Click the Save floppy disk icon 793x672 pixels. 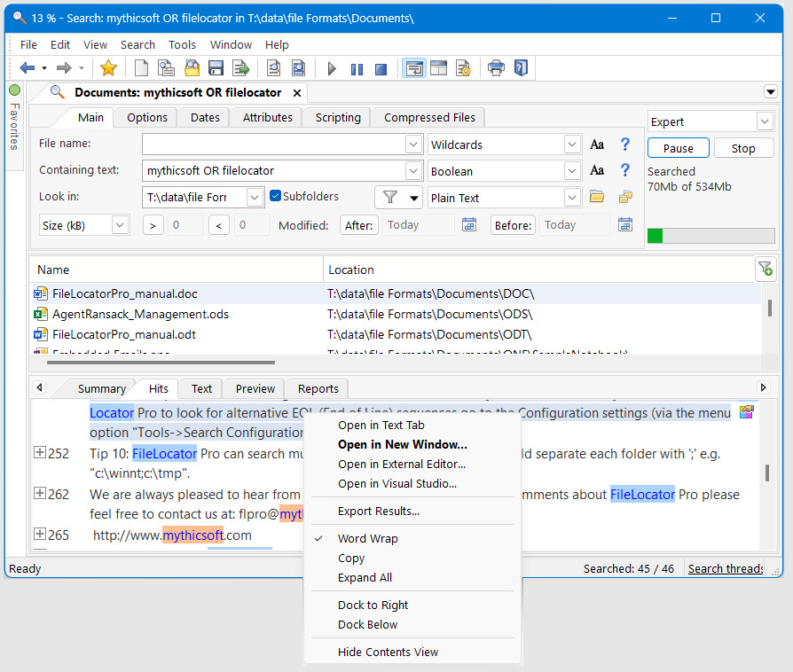[x=216, y=67]
